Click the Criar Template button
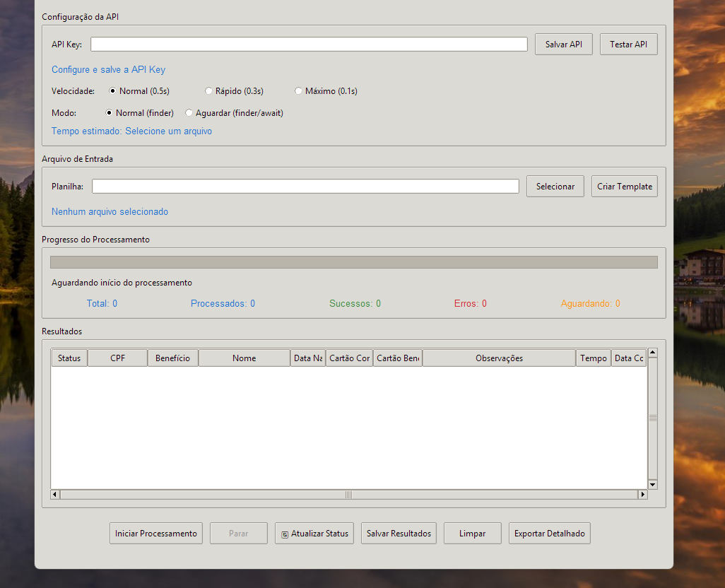This screenshot has height=588, width=725. point(624,187)
